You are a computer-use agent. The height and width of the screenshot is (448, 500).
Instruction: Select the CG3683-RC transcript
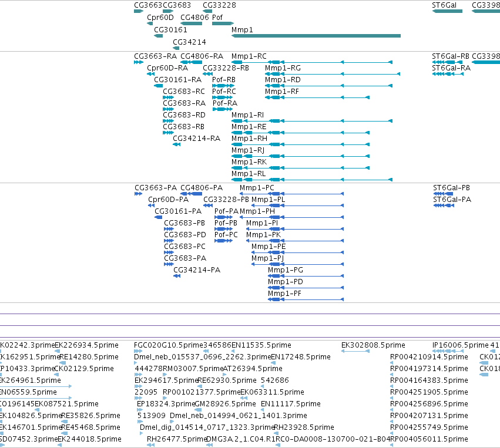coord(169,97)
